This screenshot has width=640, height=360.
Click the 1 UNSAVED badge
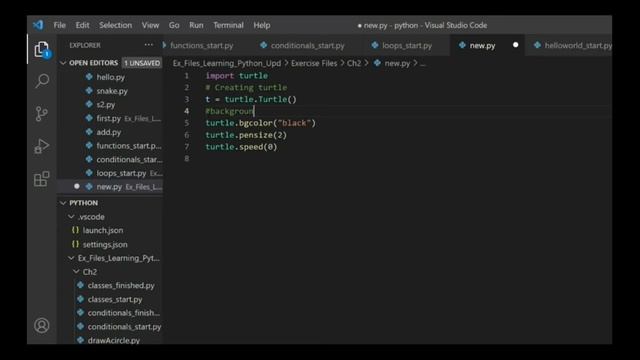tap(142, 63)
